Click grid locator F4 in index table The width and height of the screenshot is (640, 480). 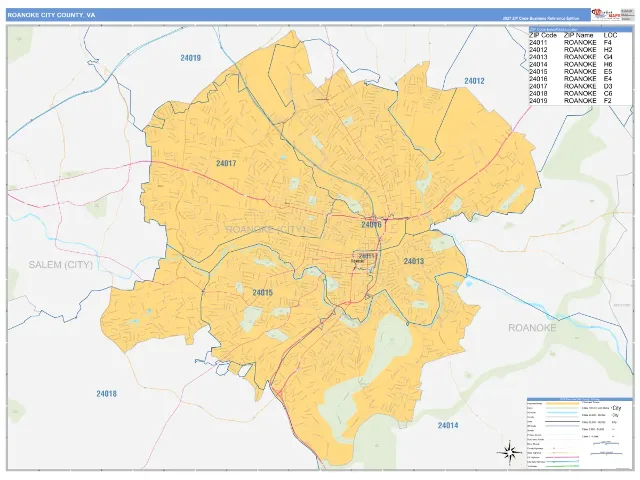(608, 42)
